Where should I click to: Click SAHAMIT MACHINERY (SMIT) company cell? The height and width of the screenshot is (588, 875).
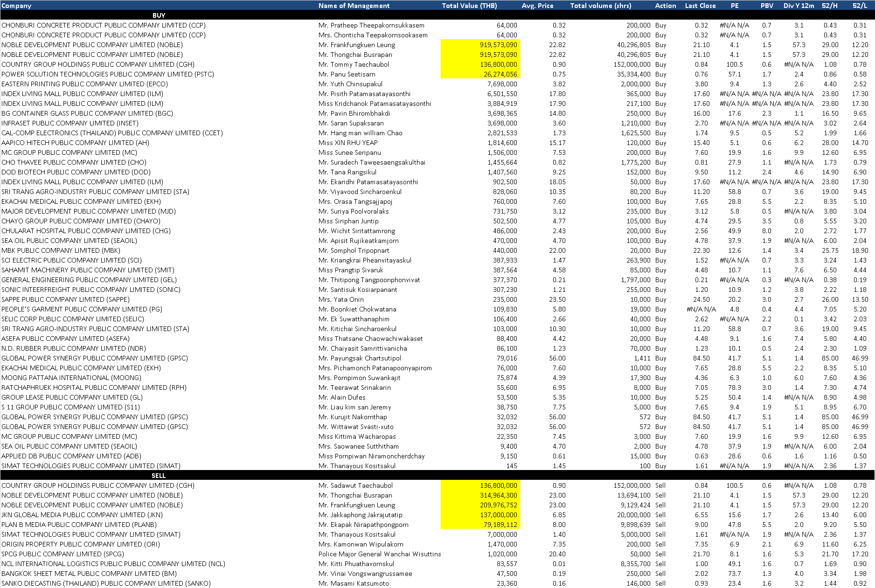(x=88, y=270)
